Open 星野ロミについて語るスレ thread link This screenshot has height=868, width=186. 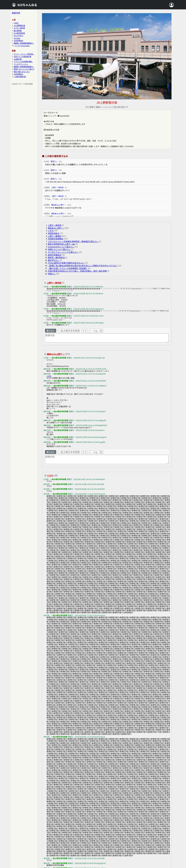point(59,250)
